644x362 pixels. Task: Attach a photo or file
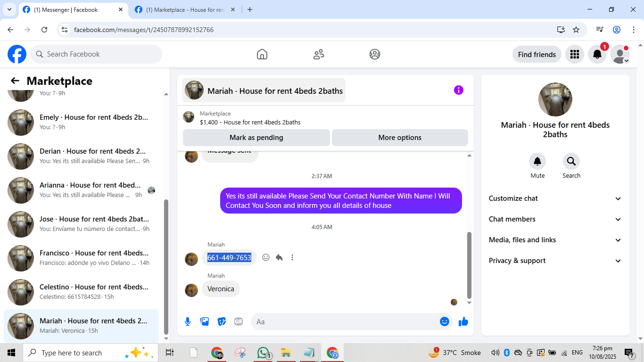[205, 321]
